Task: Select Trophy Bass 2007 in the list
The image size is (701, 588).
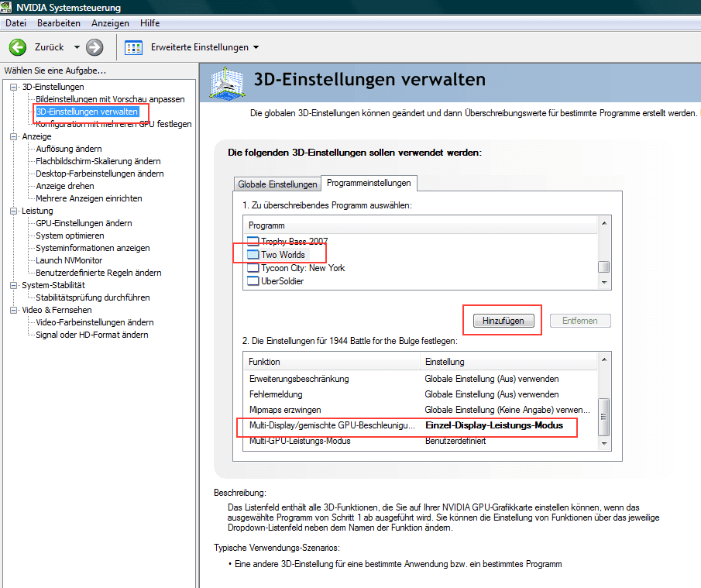Action: [x=294, y=242]
